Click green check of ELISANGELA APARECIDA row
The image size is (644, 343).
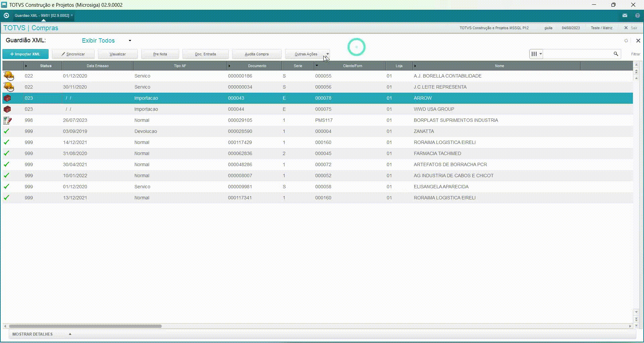click(6, 187)
